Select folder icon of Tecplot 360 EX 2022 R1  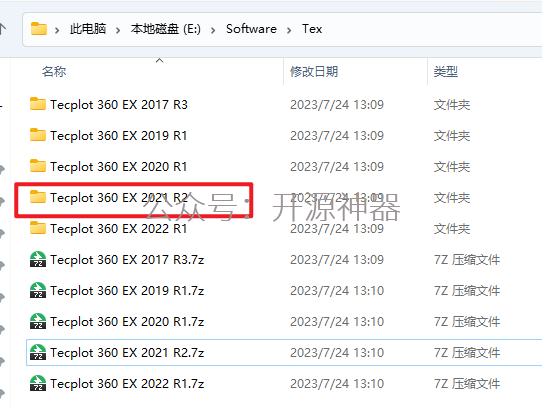(x=38, y=228)
